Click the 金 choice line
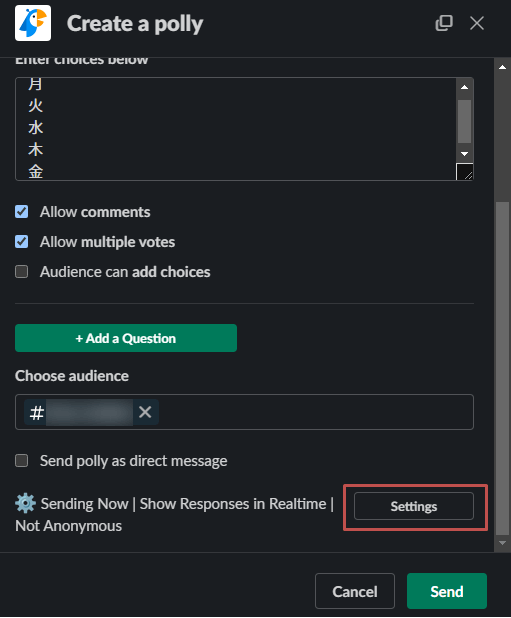This screenshot has width=511, height=618. tap(35, 172)
